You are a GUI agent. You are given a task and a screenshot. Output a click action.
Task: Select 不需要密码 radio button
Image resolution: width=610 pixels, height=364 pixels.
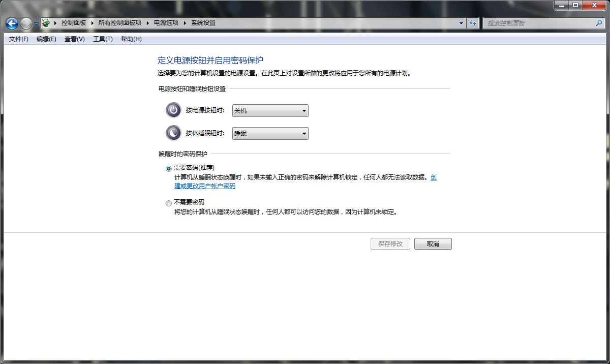tap(169, 203)
